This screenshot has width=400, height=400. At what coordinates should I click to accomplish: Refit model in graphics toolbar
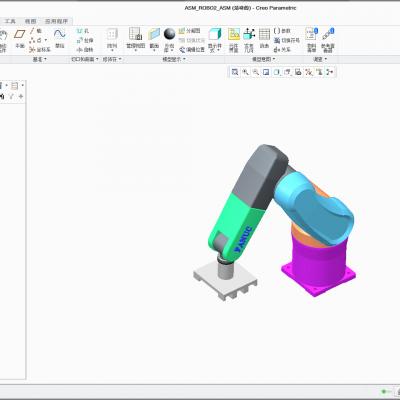(x=235, y=72)
